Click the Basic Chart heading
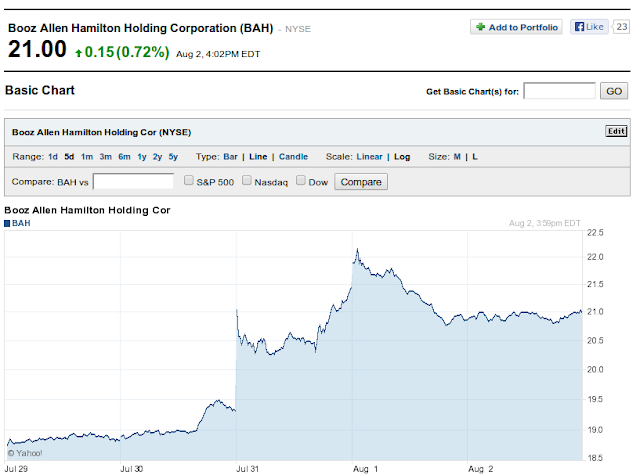 (40, 90)
